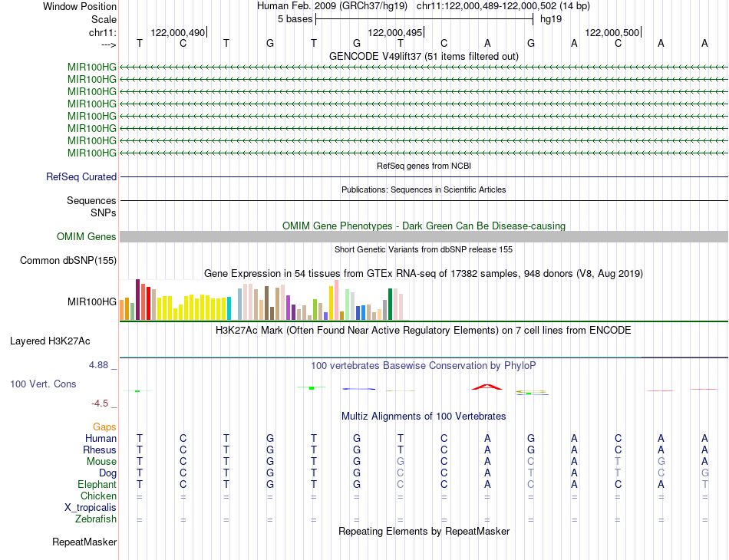This screenshot has height=560, width=729.
Task: Click the SNPs track label
Action: (x=104, y=212)
